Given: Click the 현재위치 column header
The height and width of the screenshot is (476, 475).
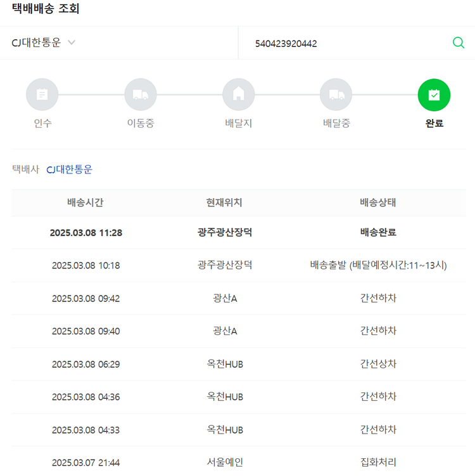Looking at the screenshot, I should pos(224,203).
